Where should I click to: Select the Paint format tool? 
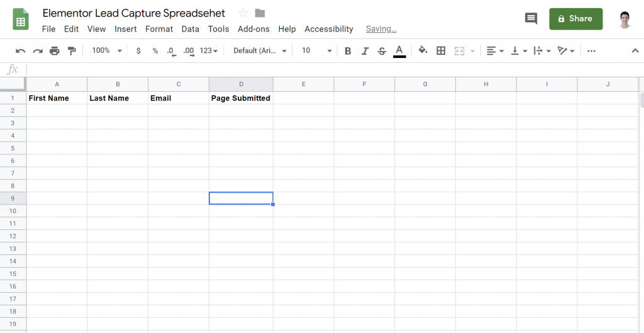pos(72,50)
